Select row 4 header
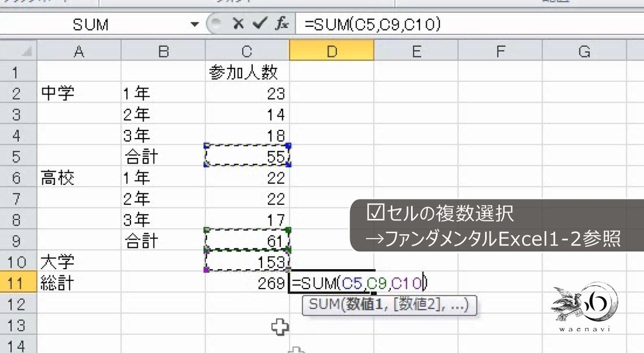The image size is (644, 353). pos(18,135)
